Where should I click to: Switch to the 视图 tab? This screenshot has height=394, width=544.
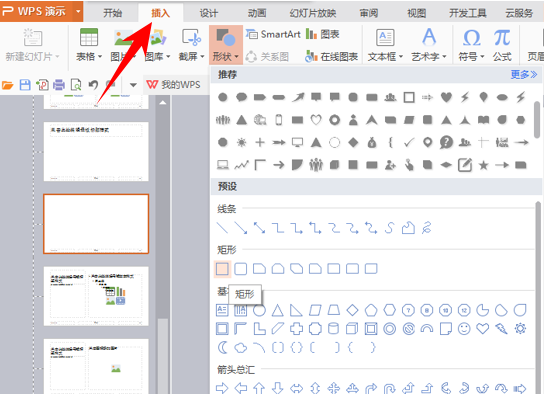[x=416, y=13]
